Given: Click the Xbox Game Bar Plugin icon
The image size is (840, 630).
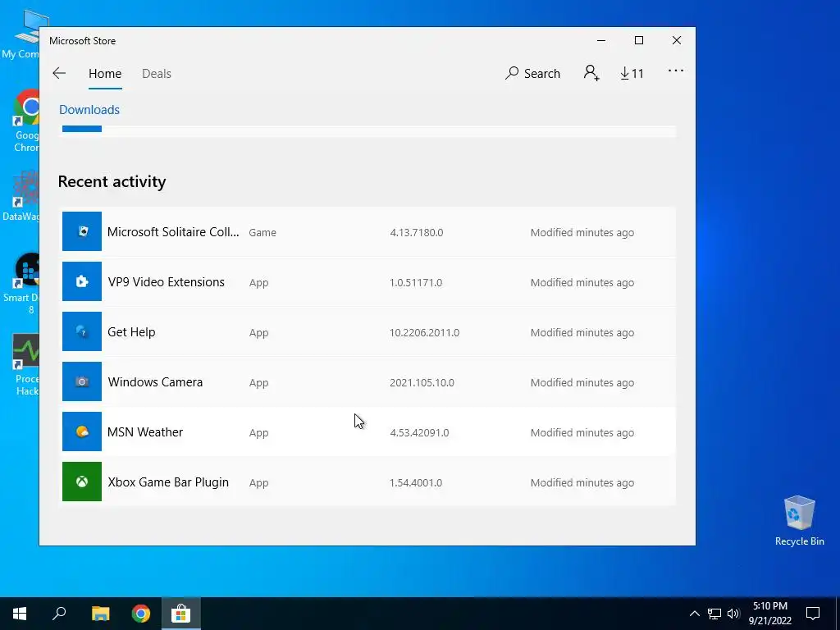Looking at the screenshot, I should [x=82, y=482].
